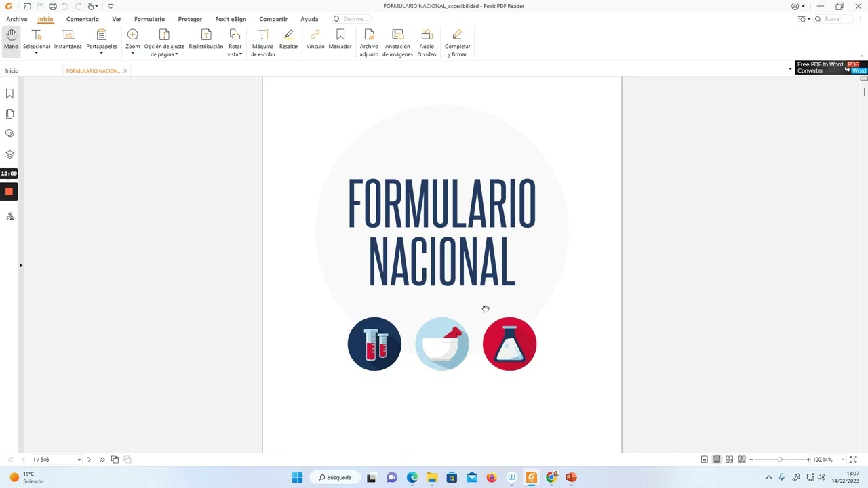
Task: Switch to the Ver tab
Action: coord(117,19)
